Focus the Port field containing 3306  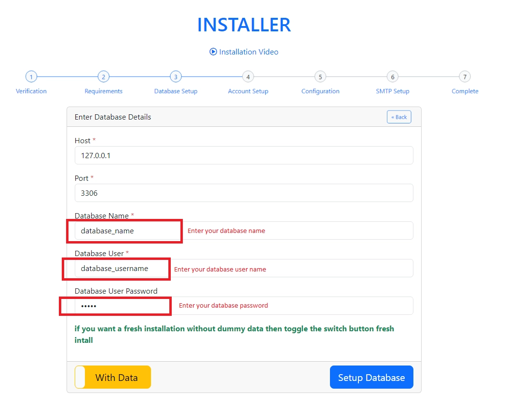244,193
